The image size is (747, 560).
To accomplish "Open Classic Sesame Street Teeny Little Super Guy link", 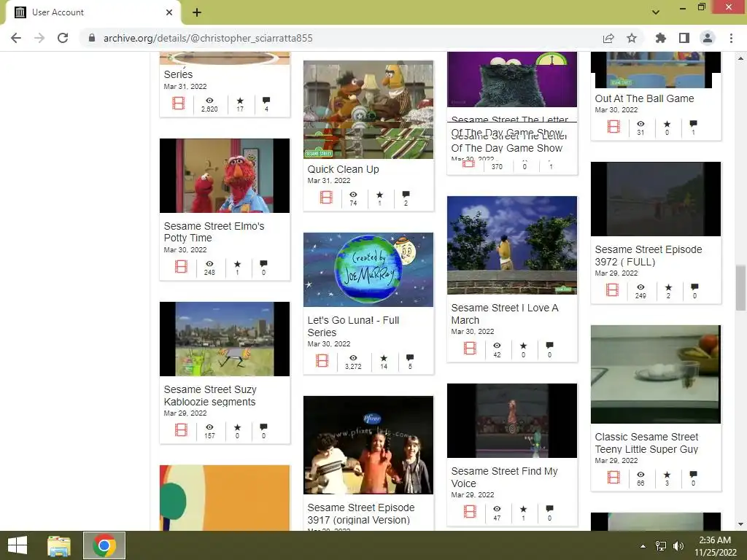I will 646,443.
